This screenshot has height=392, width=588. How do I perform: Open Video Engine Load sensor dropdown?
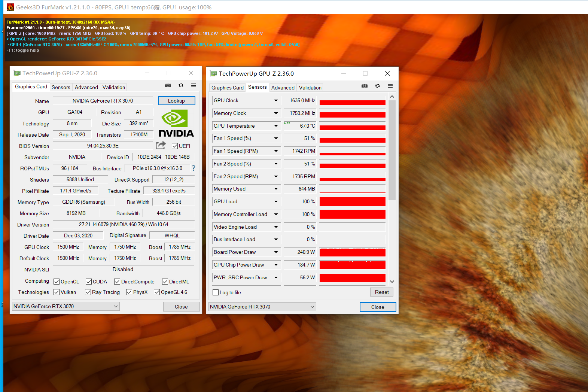pyautogui.click(x=276, y=227)
